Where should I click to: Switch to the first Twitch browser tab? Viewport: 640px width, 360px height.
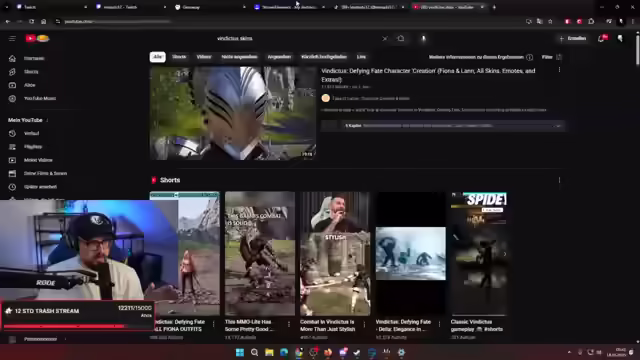point(52,7)
